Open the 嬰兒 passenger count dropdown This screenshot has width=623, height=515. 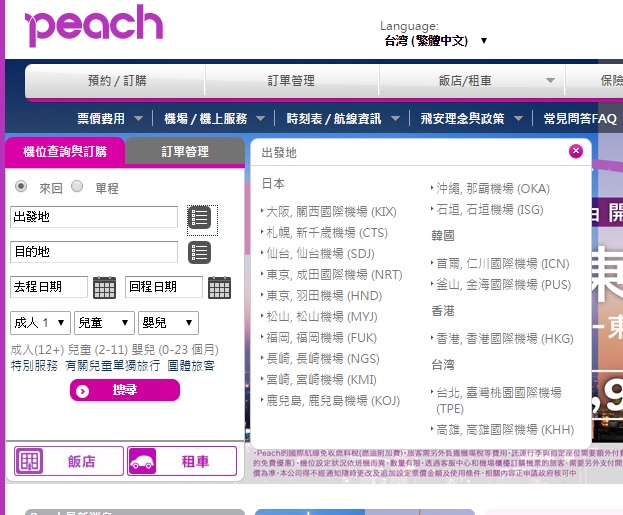[168, 323]
